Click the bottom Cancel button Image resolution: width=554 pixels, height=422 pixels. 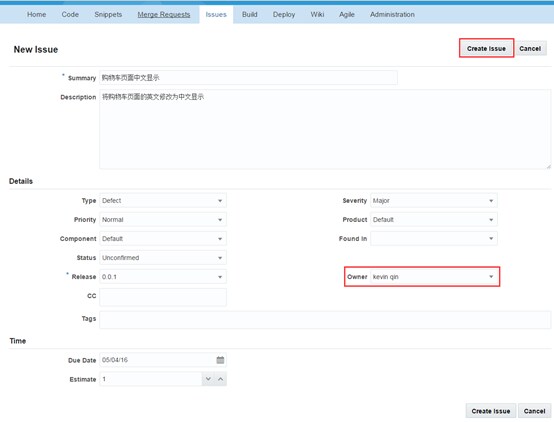[534, 411]
